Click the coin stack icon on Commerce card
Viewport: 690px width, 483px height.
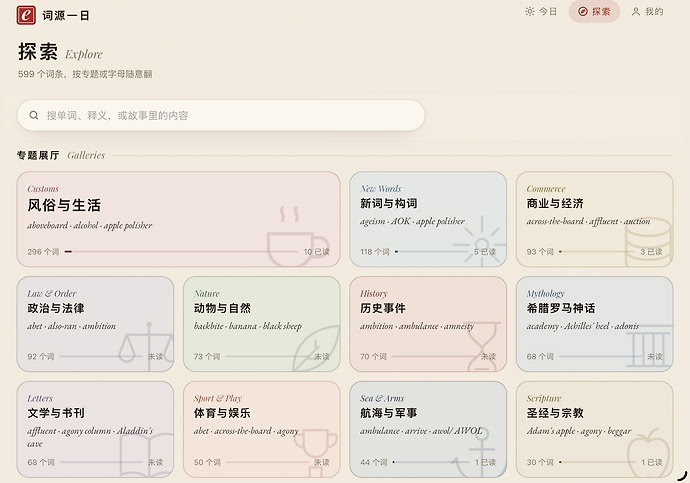(648, 242)
